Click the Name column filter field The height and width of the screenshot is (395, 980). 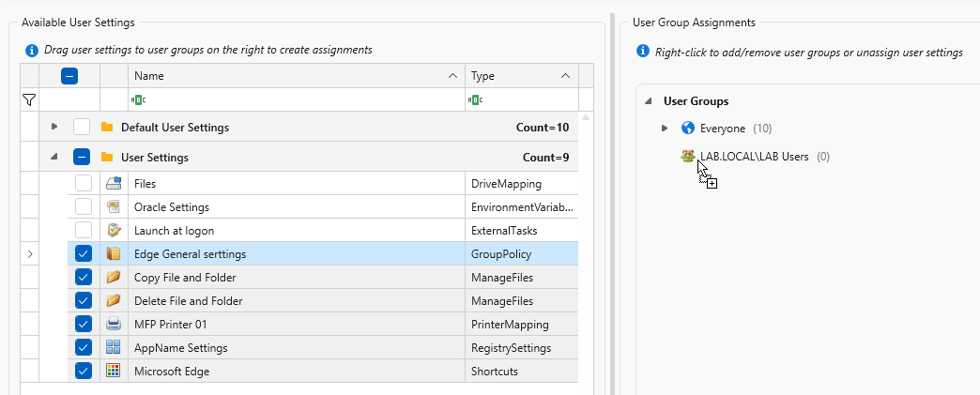296,99
